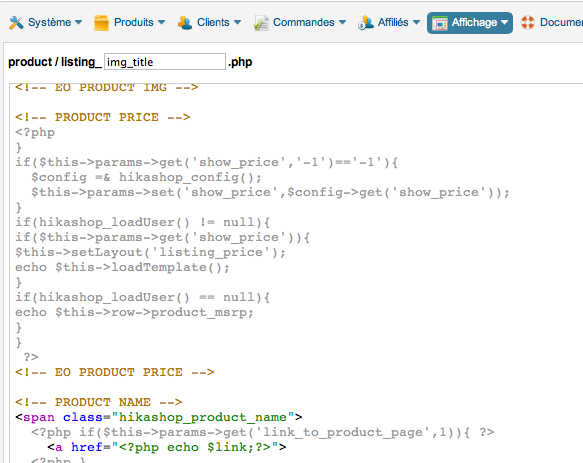Click the '<!-- PRODUCT NAME -->' comment line
Viewport: 583px width, 463px height.
pyautogui.click(x=99, y=402)
